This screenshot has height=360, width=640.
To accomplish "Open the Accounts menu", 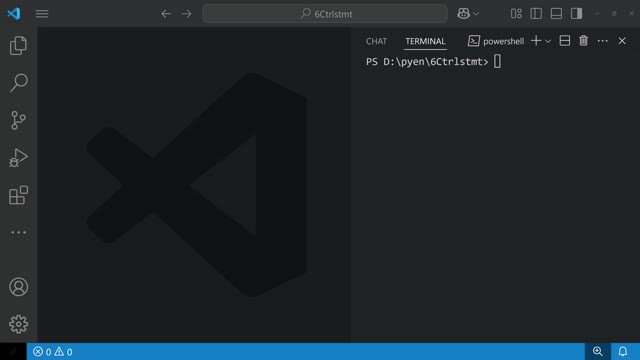I will (18, 287).
